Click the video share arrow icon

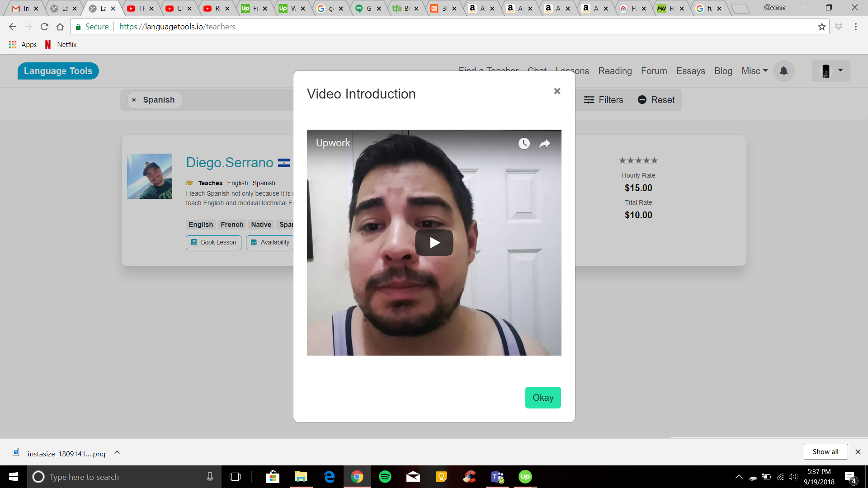coord(545,144)
